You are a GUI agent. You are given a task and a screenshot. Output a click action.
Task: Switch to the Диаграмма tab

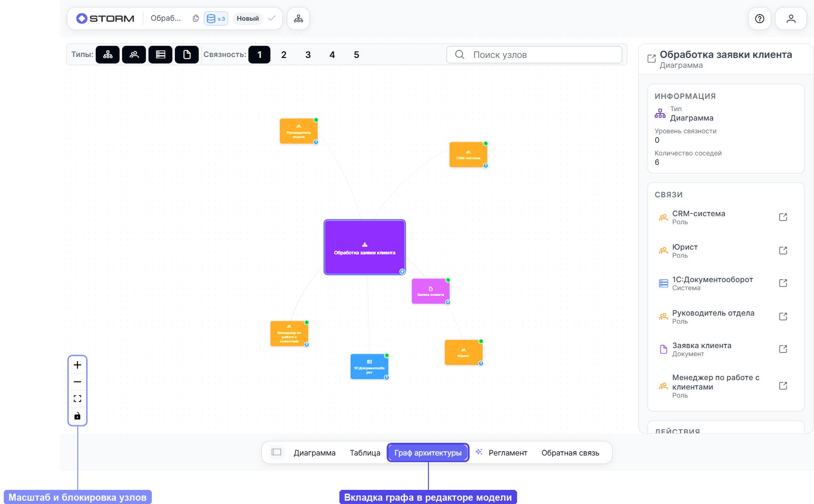pyautogui.click(x=314, y=453)
